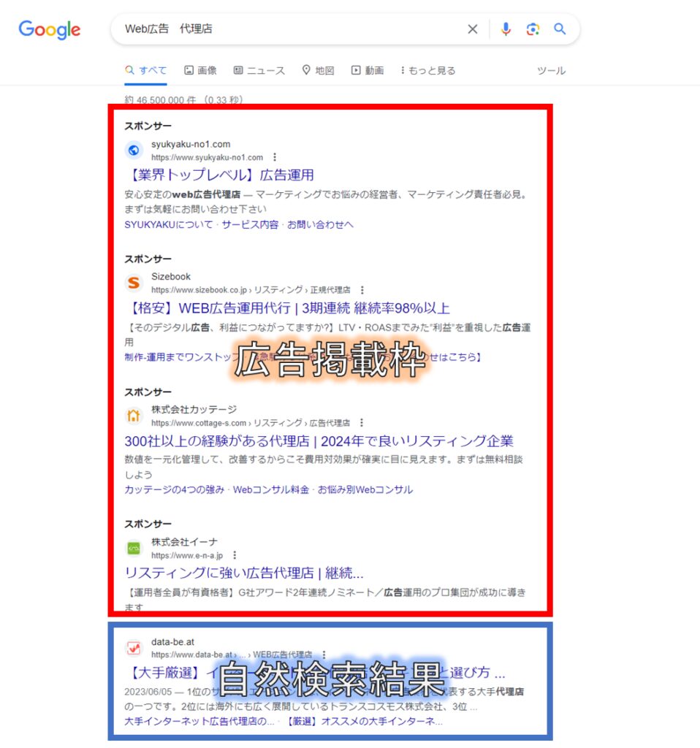Switch to the 画像 tab
Viewport: 700px width, 748px height.
coord(201,71)
